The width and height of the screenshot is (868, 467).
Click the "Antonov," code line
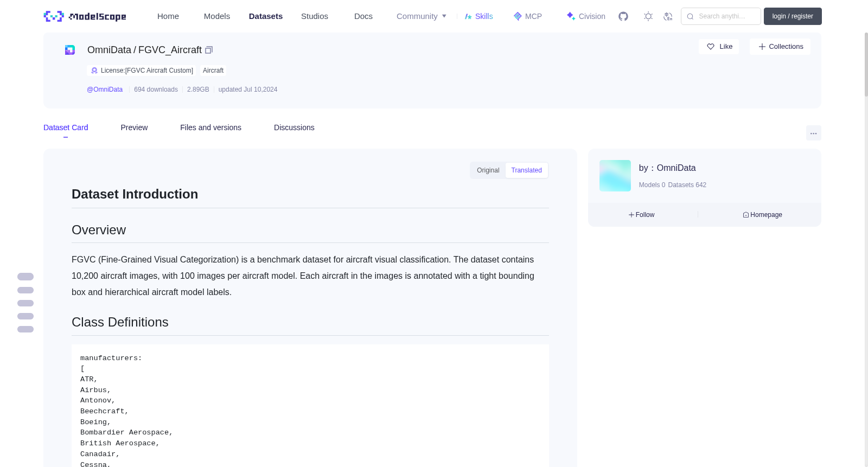[x=98, y=400]
